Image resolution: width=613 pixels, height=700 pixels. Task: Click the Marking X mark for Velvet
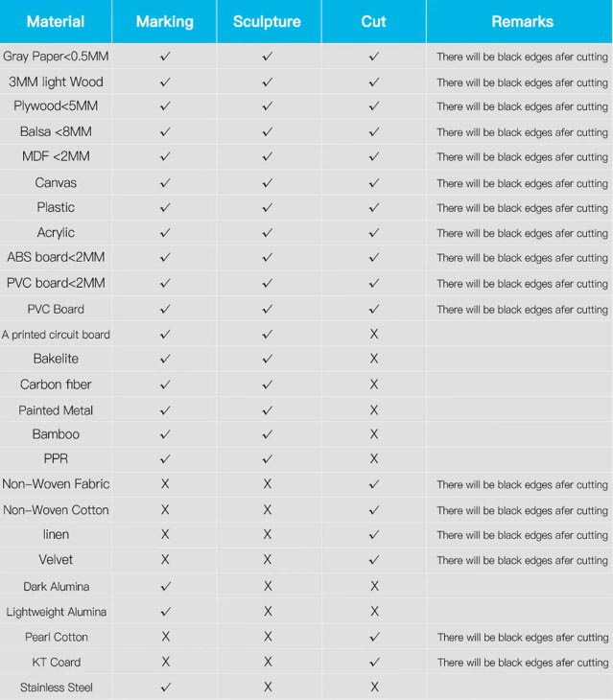(165, 560)
